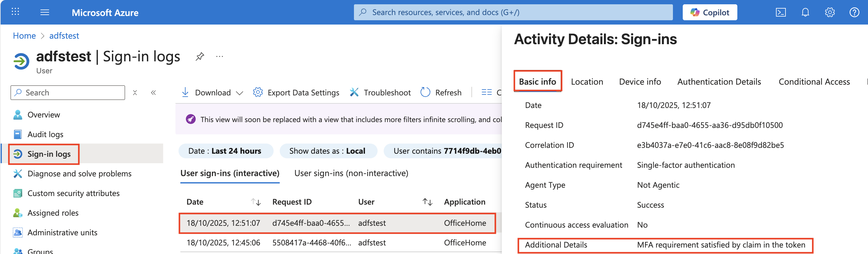This screenshot has width=868, height=254.
Task: Launch Cloud Shell from the top bar
Action: coord(780,13)
